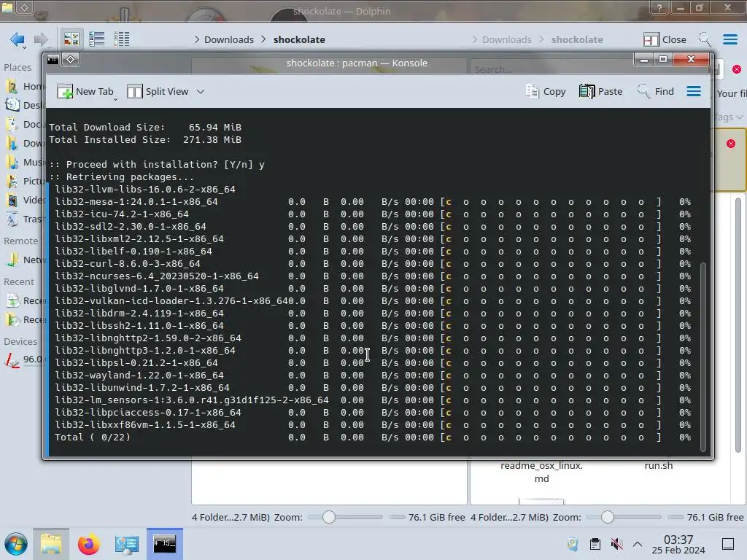Open Network in the Dolphin Places panel
Image resolution: width=747 pixels, height=560 pixels.
(x=24, y=260)
